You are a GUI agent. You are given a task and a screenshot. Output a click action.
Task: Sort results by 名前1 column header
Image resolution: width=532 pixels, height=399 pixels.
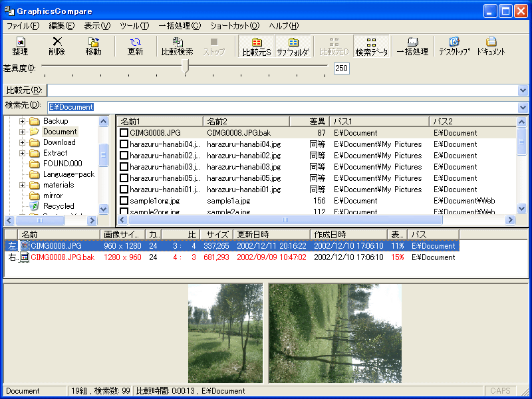point(160,121)
